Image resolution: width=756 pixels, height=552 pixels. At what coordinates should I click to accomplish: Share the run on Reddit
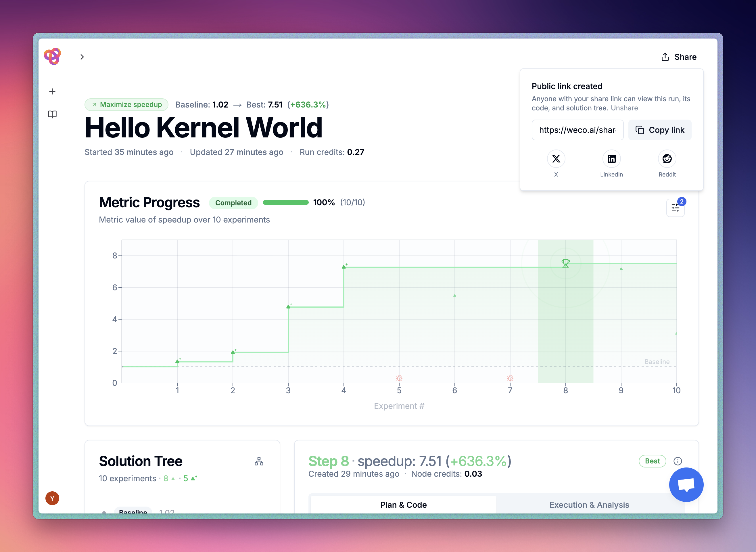(x=667, y=158)
